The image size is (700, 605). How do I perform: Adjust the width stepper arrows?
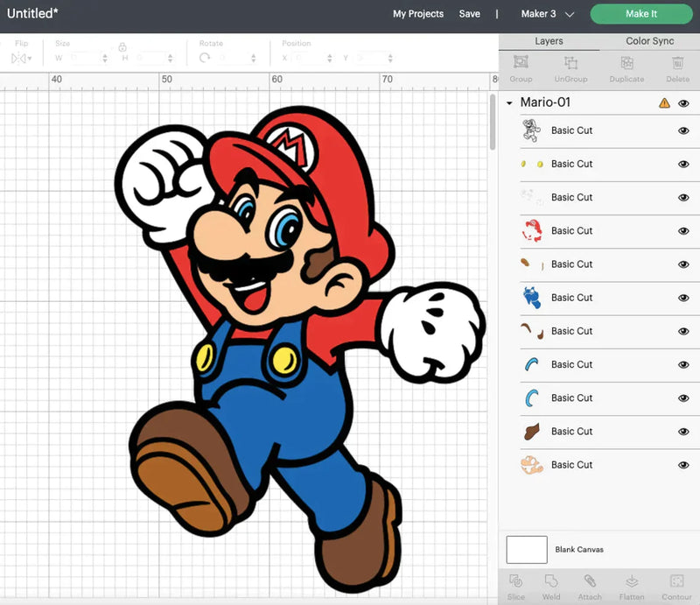pyautogui.click(x=105, y=58)
